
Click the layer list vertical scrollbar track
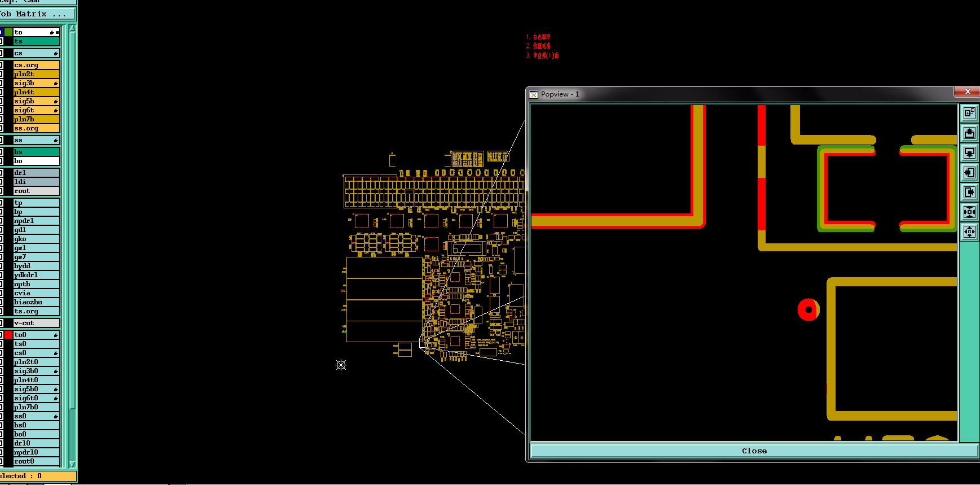point(72,246)
